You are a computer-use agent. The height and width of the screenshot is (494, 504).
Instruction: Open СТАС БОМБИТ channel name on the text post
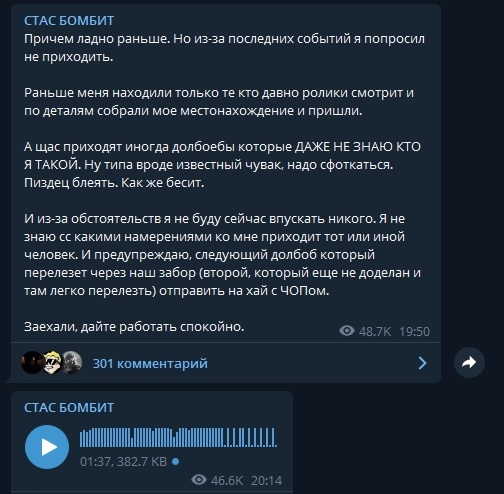tap(69, 21)
